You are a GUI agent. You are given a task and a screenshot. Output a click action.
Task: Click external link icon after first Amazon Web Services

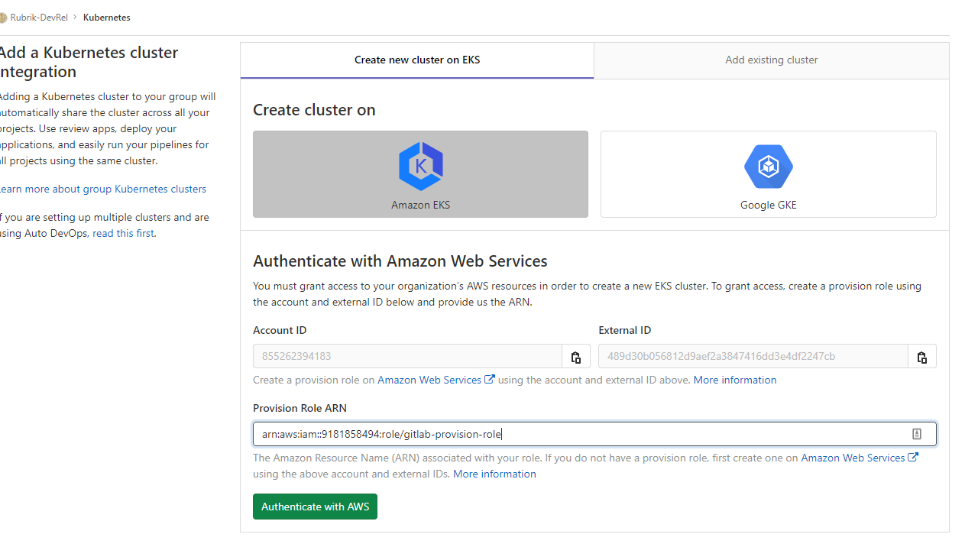(x=490, y=380)
